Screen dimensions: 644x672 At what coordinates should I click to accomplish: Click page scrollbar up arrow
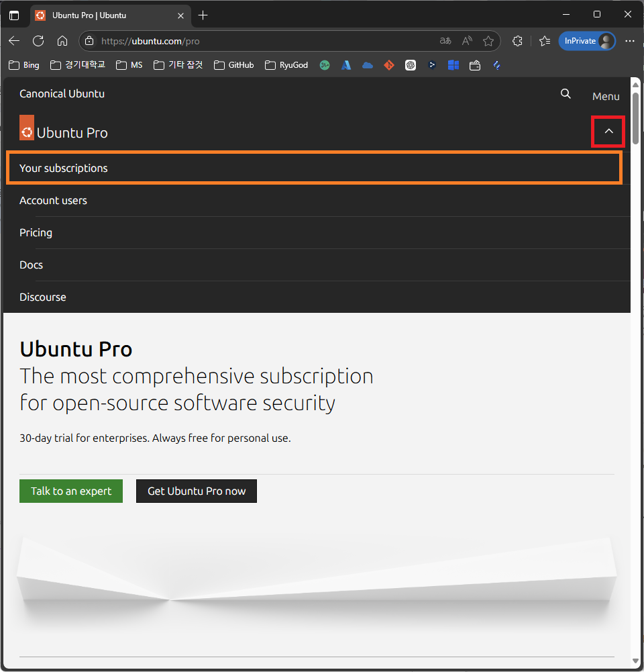[x=635, y=85]
